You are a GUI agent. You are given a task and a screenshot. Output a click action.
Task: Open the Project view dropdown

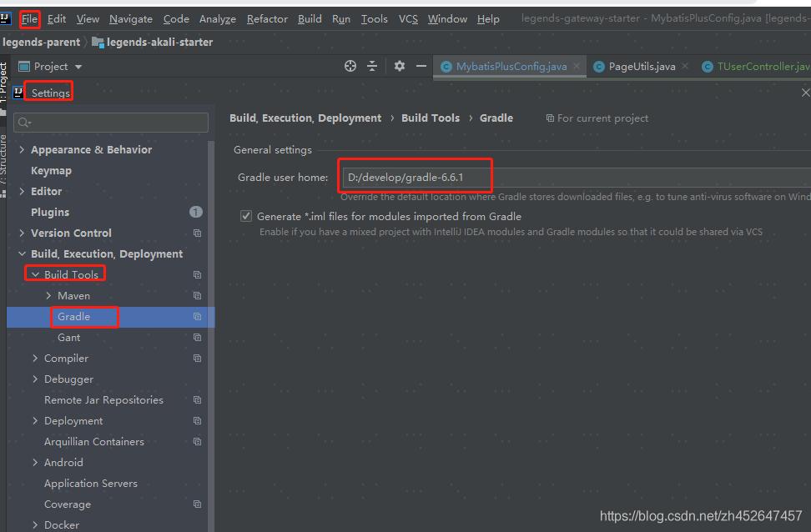[x=78, y=67]
